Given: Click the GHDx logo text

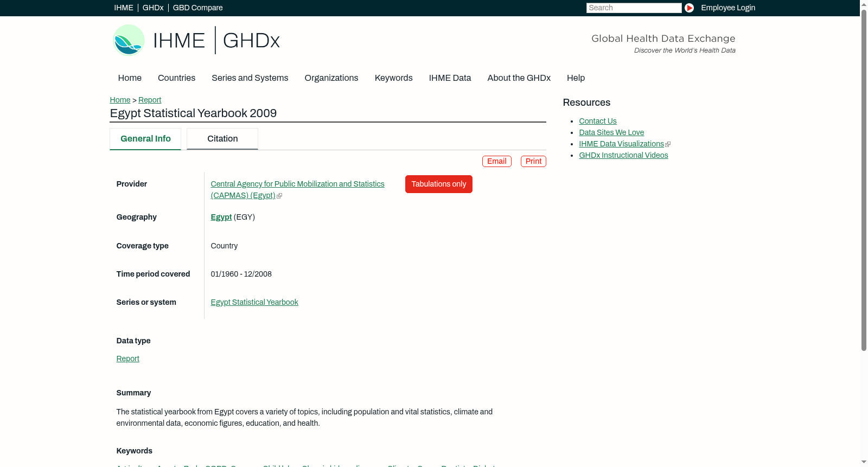Looking at the screenshot, I should 251,41.
